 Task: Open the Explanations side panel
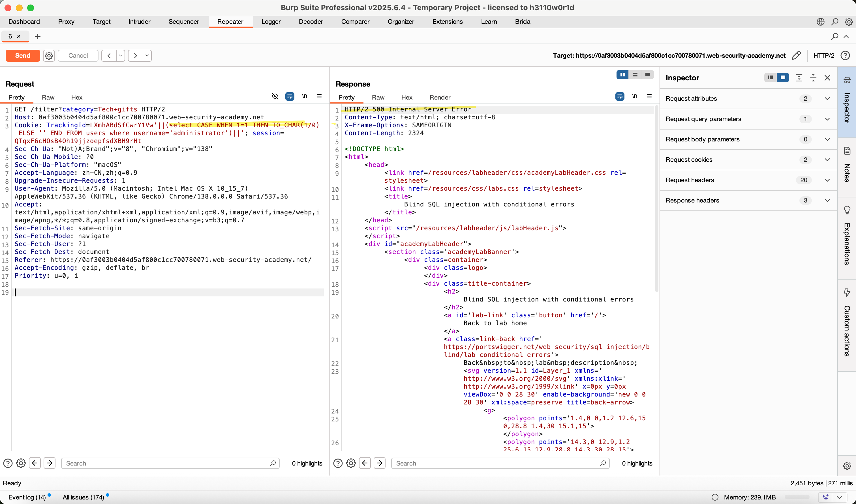(846, 238)
